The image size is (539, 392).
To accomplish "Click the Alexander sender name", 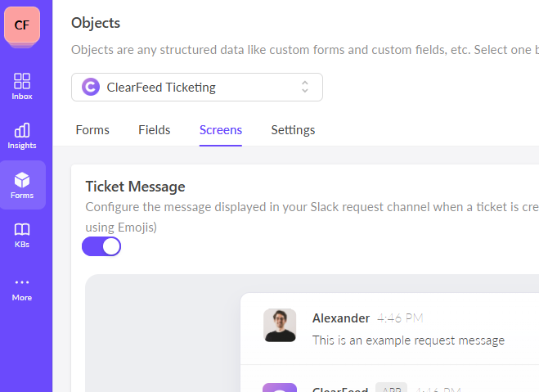I will point(341,318).
